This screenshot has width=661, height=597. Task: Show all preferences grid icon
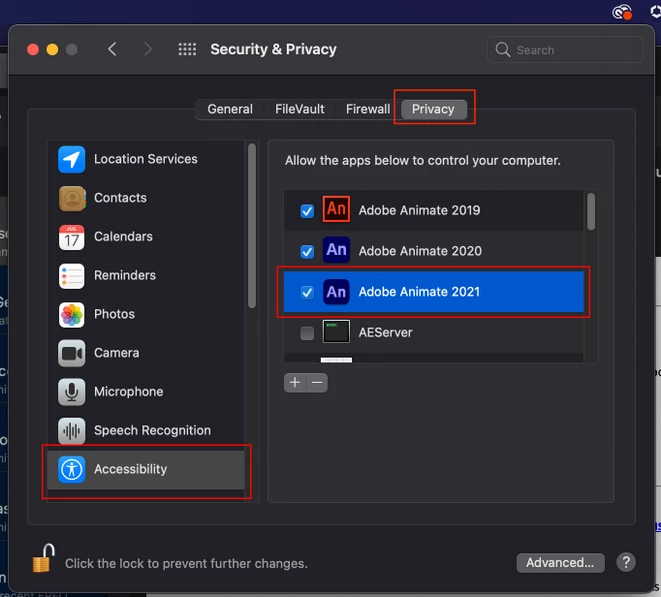[x=187, y=49]
